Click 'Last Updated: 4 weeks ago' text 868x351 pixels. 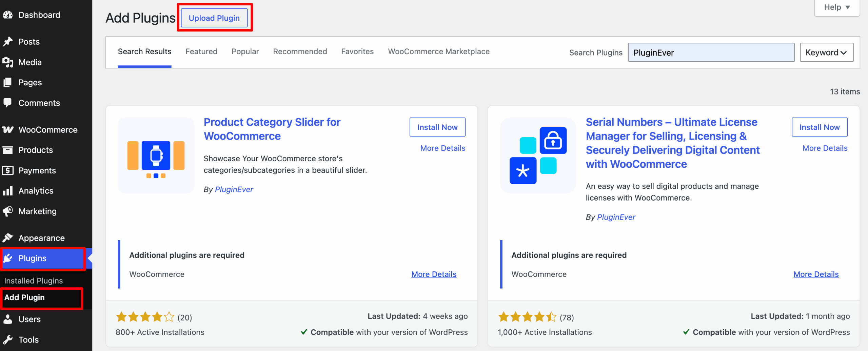[418, 316]
